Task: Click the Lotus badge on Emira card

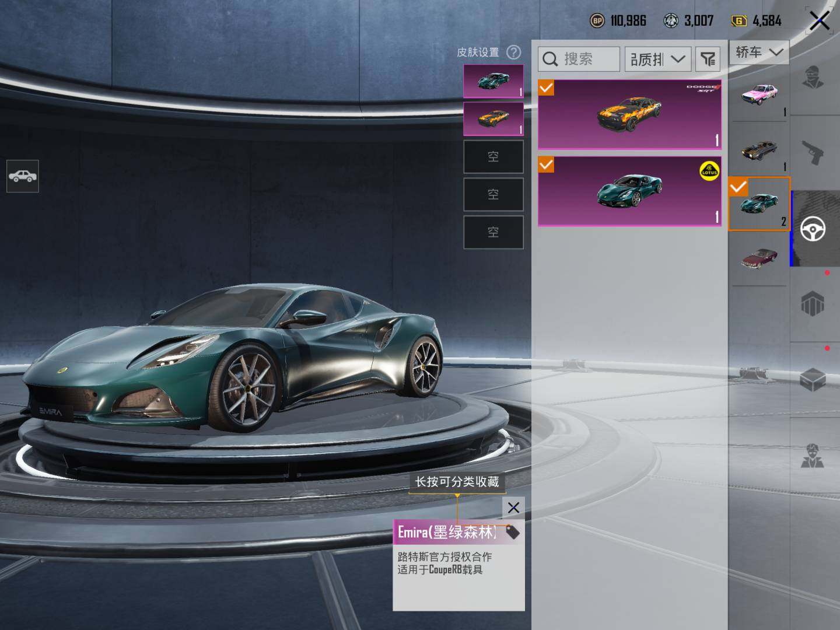Action: point(709,171)
